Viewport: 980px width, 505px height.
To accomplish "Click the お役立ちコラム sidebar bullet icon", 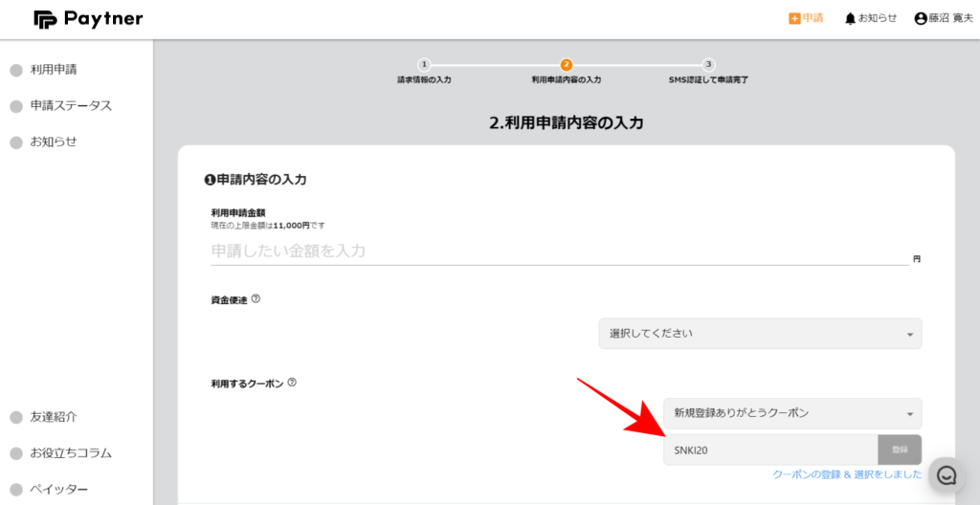I will click(x=16, y=453).
